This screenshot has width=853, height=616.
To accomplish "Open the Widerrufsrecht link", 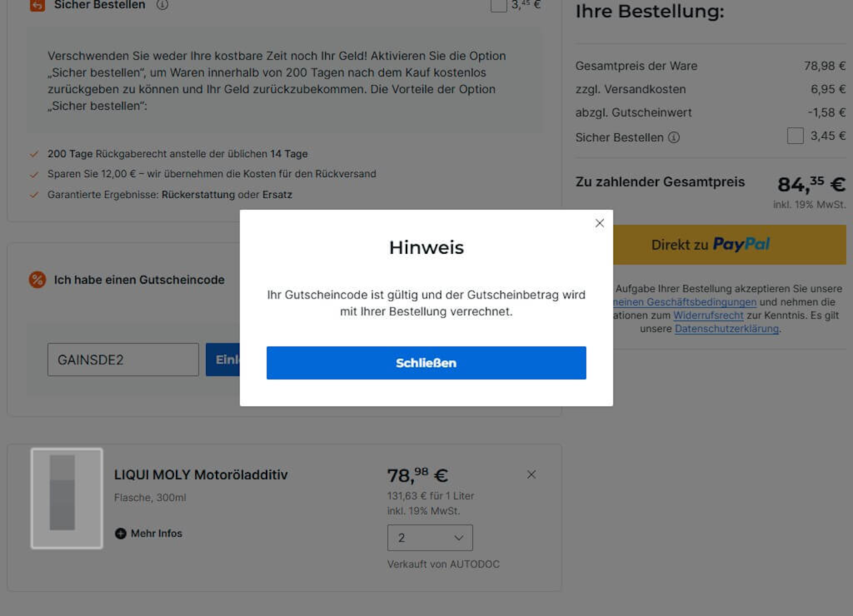I will click(x=708, y=316).
